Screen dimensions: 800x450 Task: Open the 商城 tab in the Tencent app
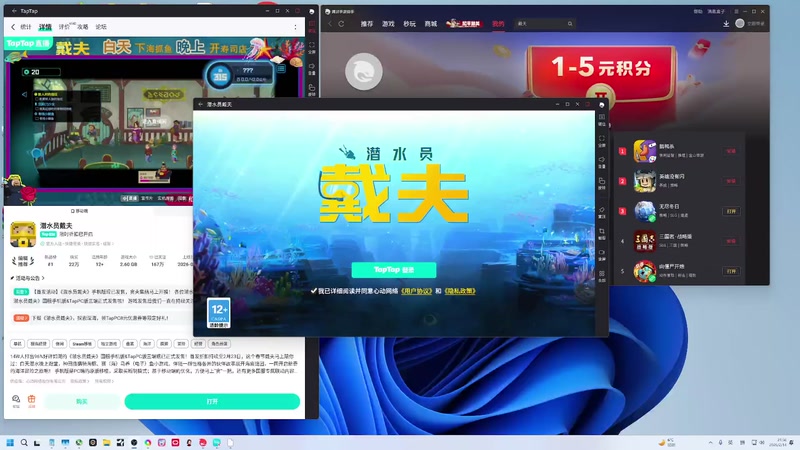pyautogui.click(x=431, y=23)
